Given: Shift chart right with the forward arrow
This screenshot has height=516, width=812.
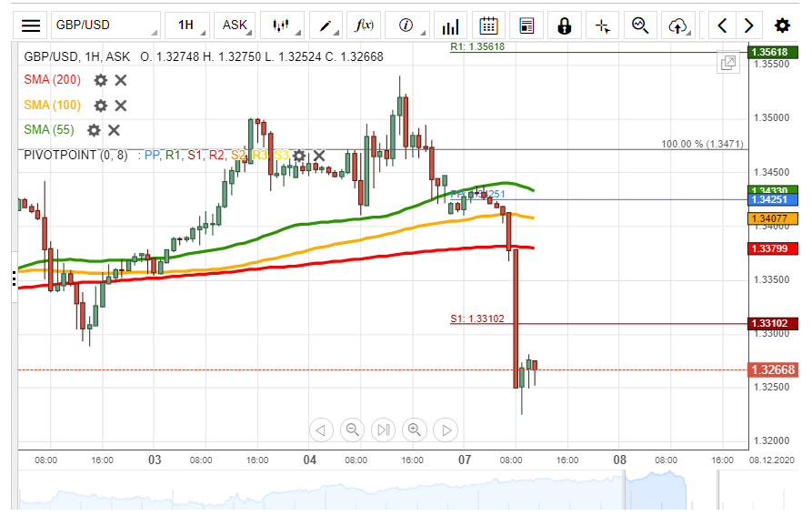Looking at the screenshot, I should pyautogui.click(x=446, y=430).
